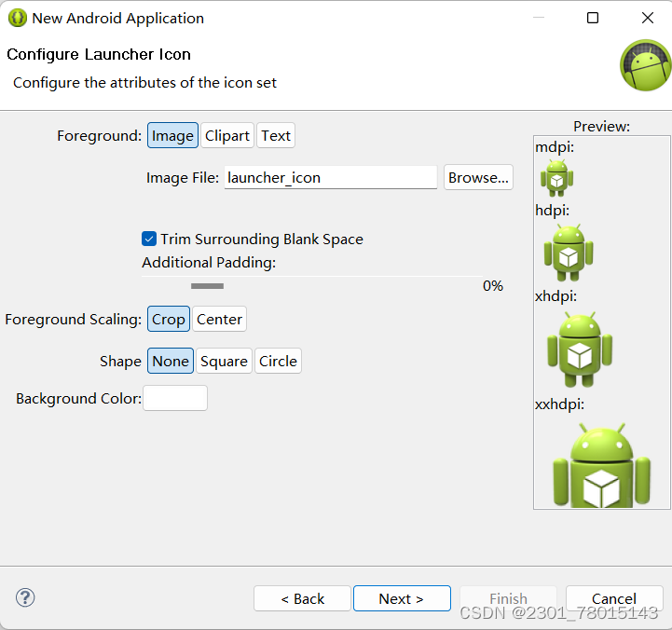Click the Android wizard banner logo

pos(645,65)
